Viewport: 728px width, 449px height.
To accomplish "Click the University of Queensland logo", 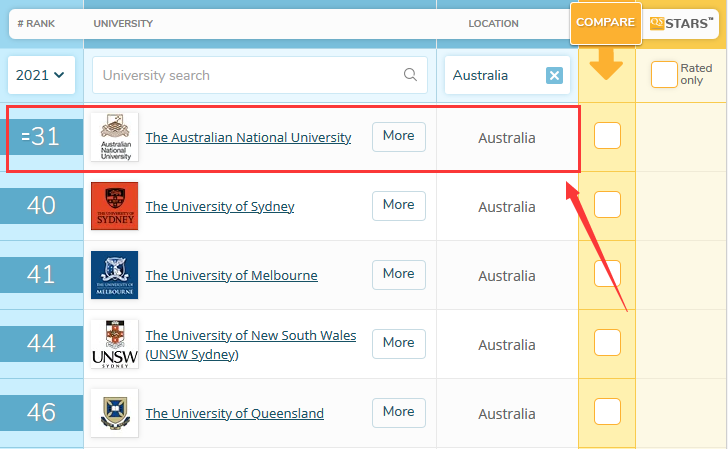I will click(114, 413).
